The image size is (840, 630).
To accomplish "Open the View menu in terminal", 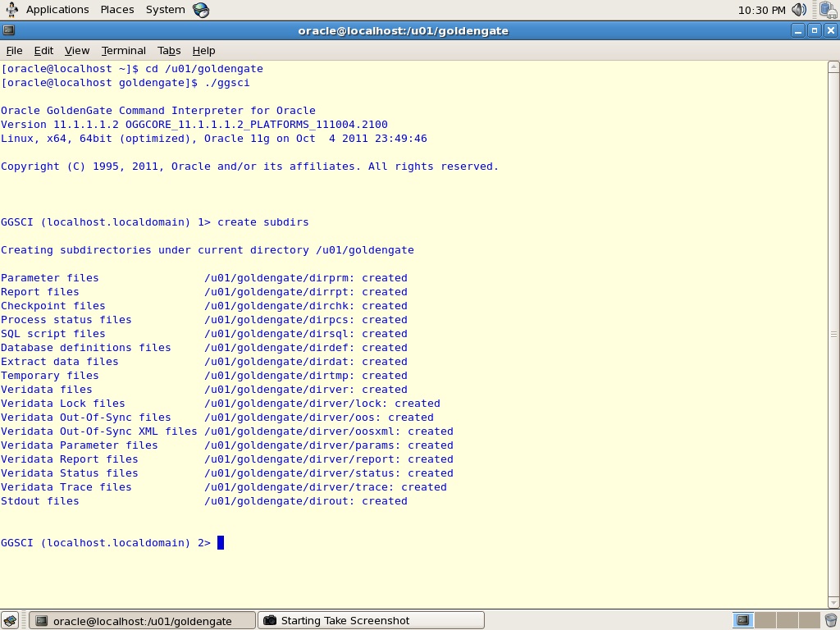I will tap(77, 50).
